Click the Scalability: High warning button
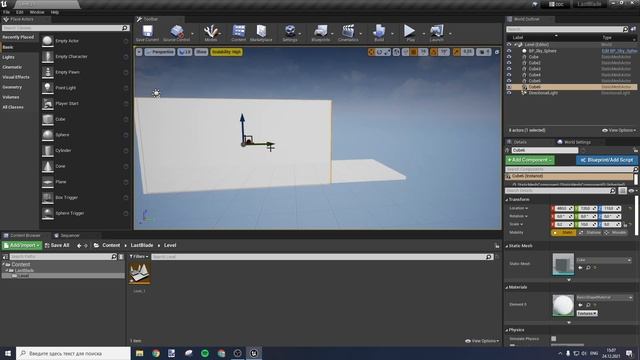Viewport: 640px width, 360px height. click(x=227, y=52)
